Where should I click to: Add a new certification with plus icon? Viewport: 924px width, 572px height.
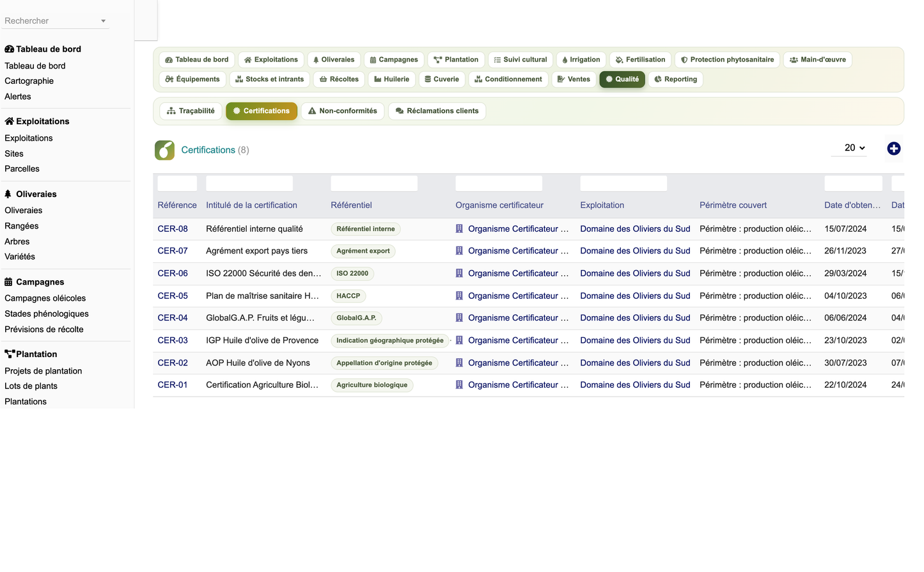point(893,148)
